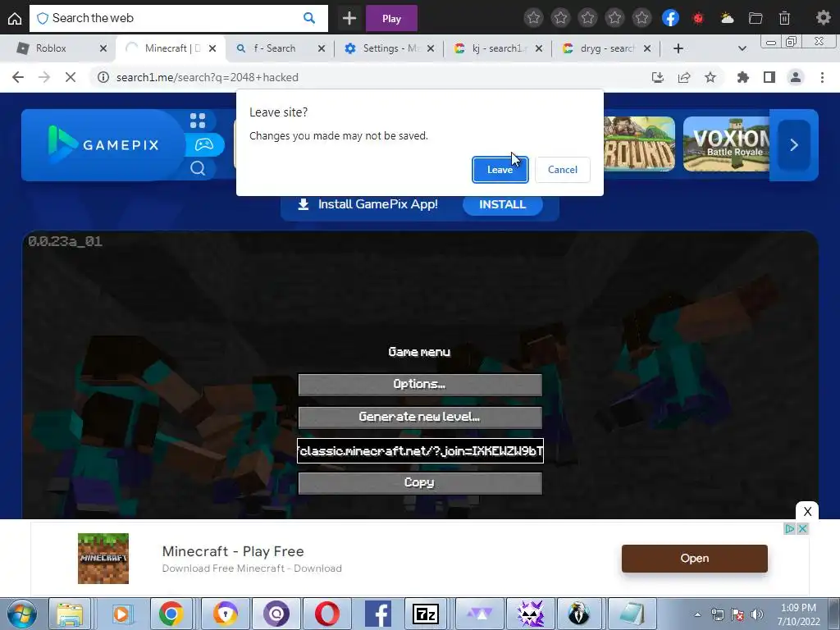Image resolution: width=840 pixels, height=630 pixels.
Task: Select the classic.minecraft.net join link field
Action: point(421,450)
